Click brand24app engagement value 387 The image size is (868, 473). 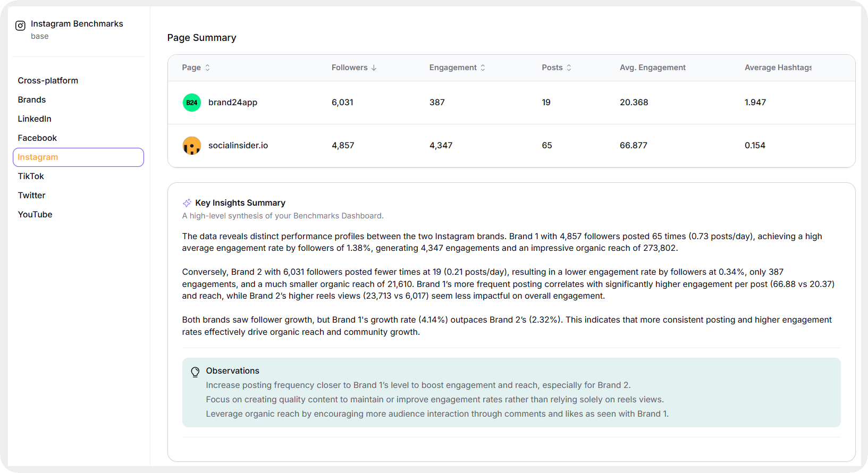pos(437,103)
